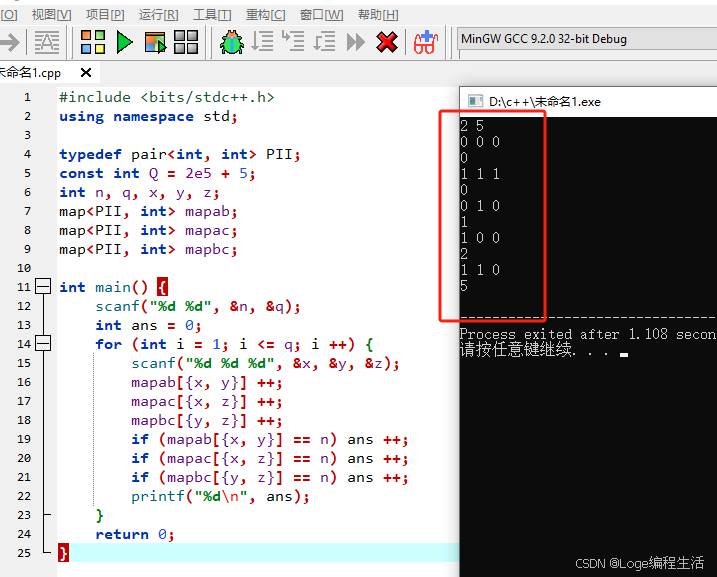Click the 'if (mapbc[{y, z}] == n)' line

(x=270, y=478)
